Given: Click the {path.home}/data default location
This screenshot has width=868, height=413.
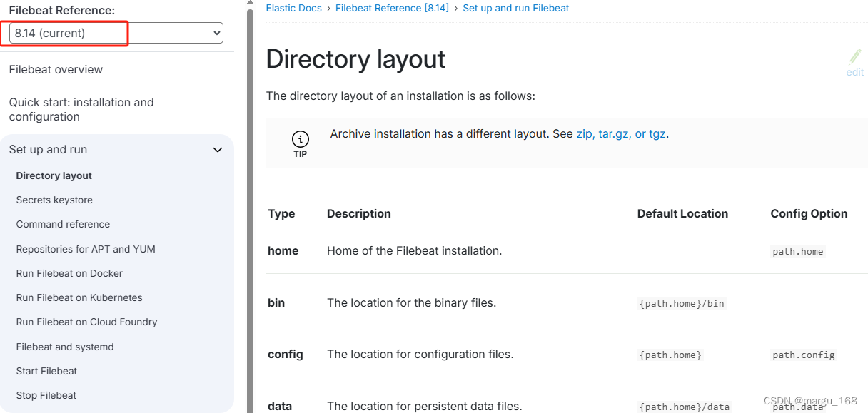Looking at the screenshot, I should (685, 407).
